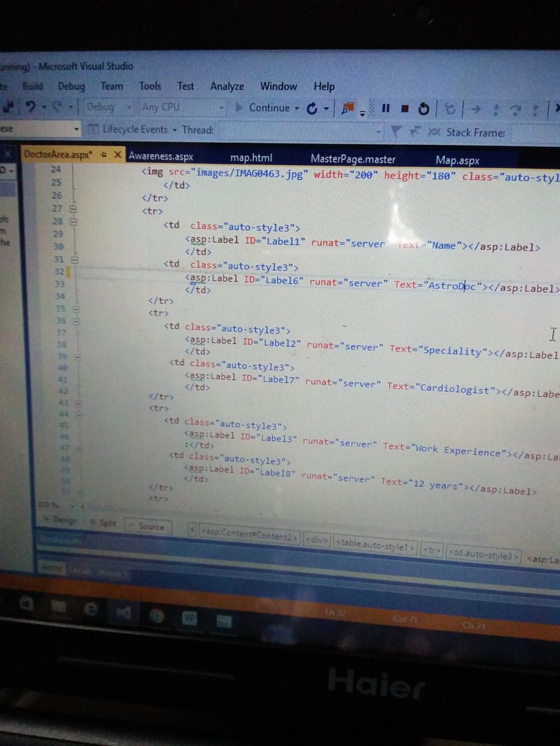Open Internet Explorer from the taskbar

click(x=90, y=610)
